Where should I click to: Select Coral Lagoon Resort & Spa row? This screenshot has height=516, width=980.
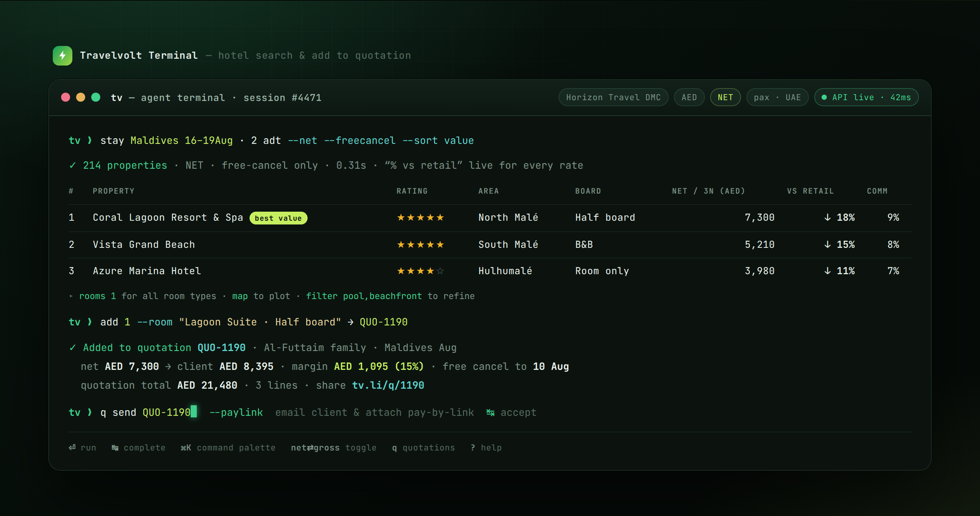click(490, 218)
